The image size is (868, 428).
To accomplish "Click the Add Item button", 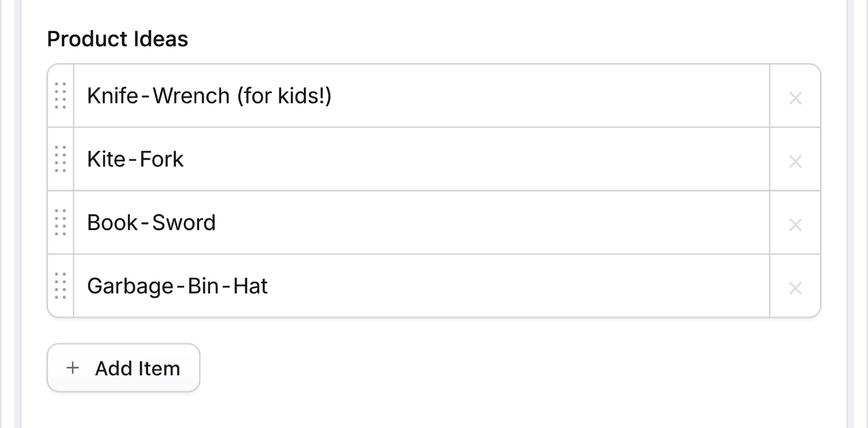I will tap(123, 367).
